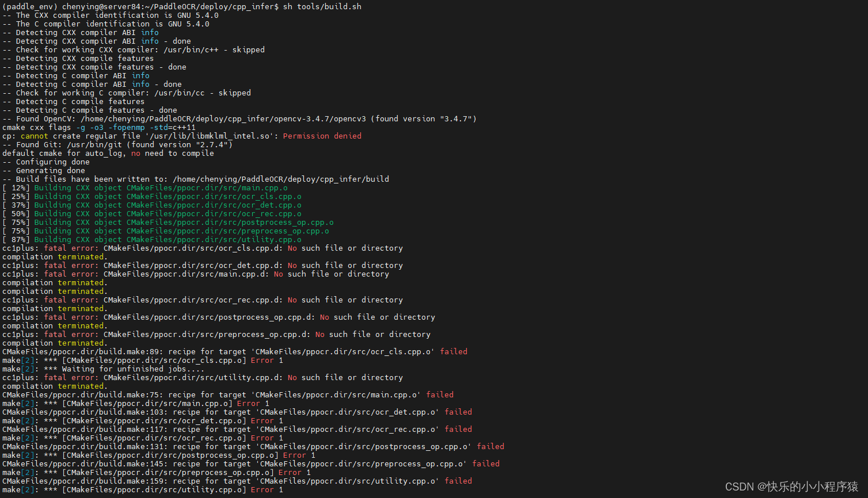Click 'build.make:75: recipe for target' main.cpp.o failed
Screen dimensions: 868x498
point(228,394)
